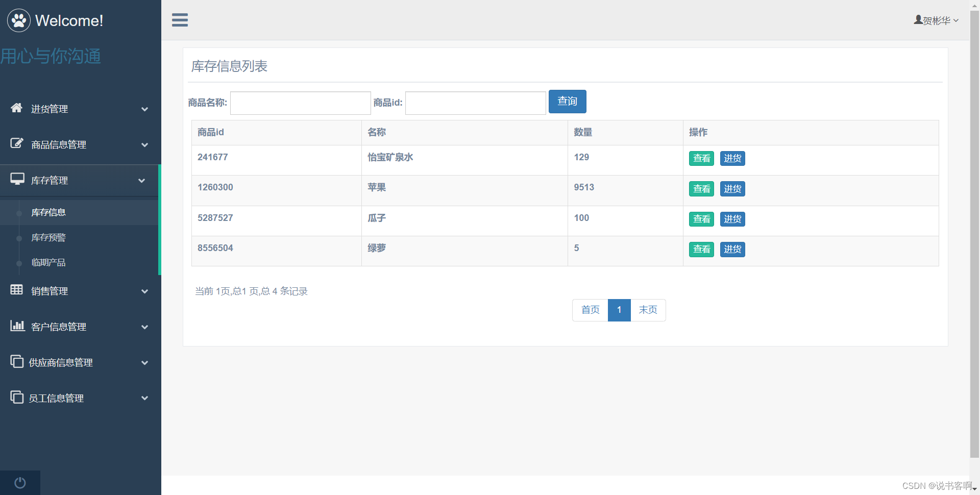This screenshot has height=495, width=980.
Task: Expand the 销售管理 chevron
Action: point(145,291)
